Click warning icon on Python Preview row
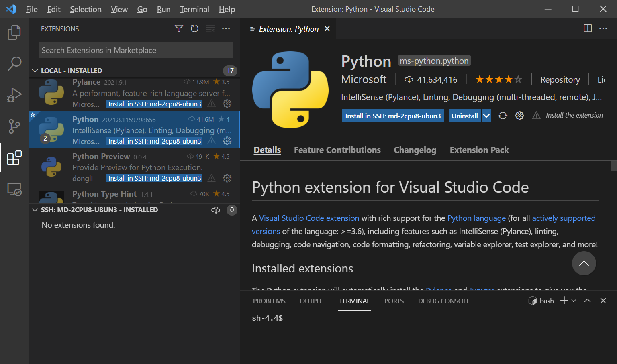The width and height of the screenshot is (617, 364). (211, 178)
